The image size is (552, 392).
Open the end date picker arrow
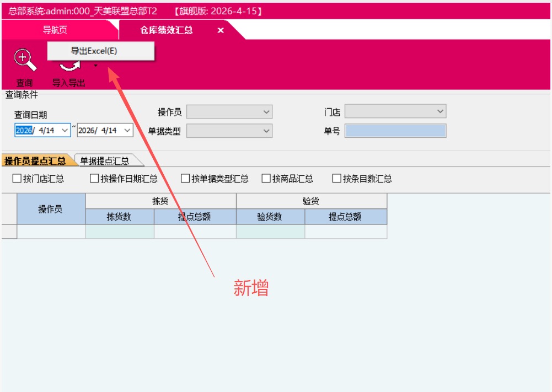point(127,130)
